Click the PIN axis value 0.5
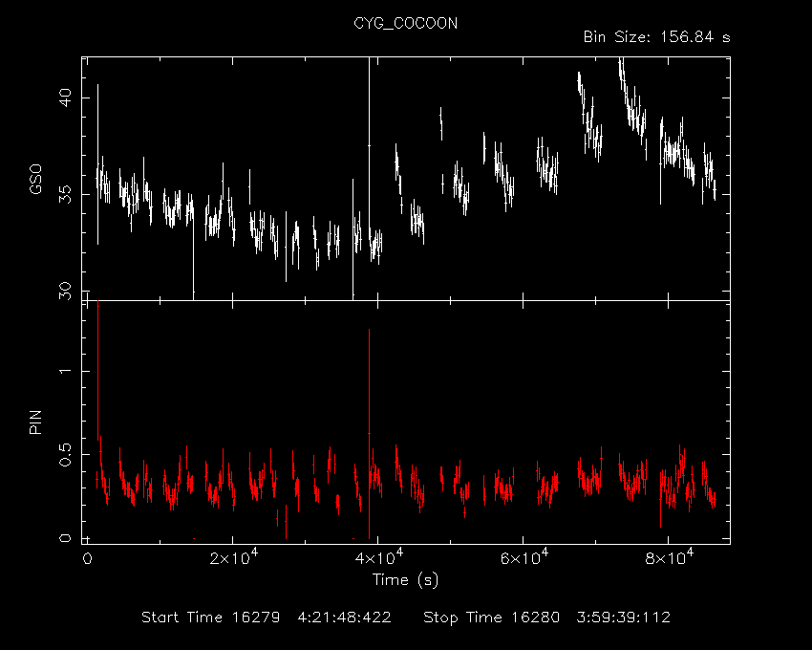This screenshot has height=650, width=812. pyautogui.click(x=65, y=454)
